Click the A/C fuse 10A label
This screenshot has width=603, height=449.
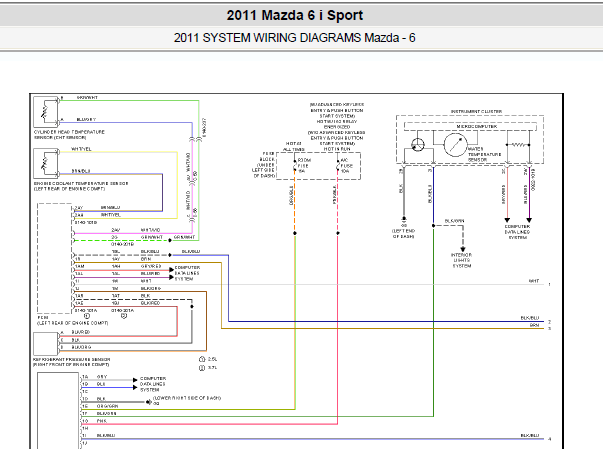346,165
